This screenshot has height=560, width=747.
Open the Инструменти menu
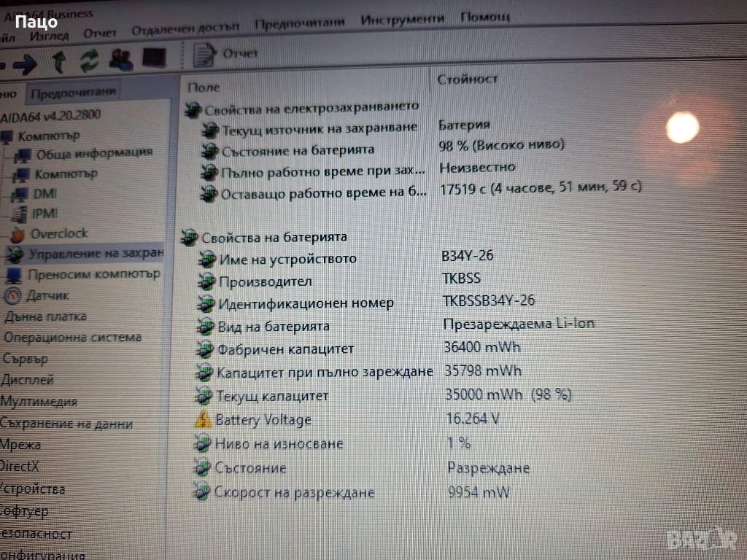[402, 20]
